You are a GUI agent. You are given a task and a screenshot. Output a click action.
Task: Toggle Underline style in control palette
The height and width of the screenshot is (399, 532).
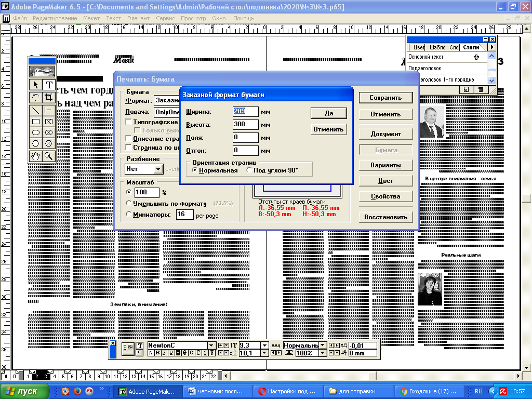click(x=170, y=353)
